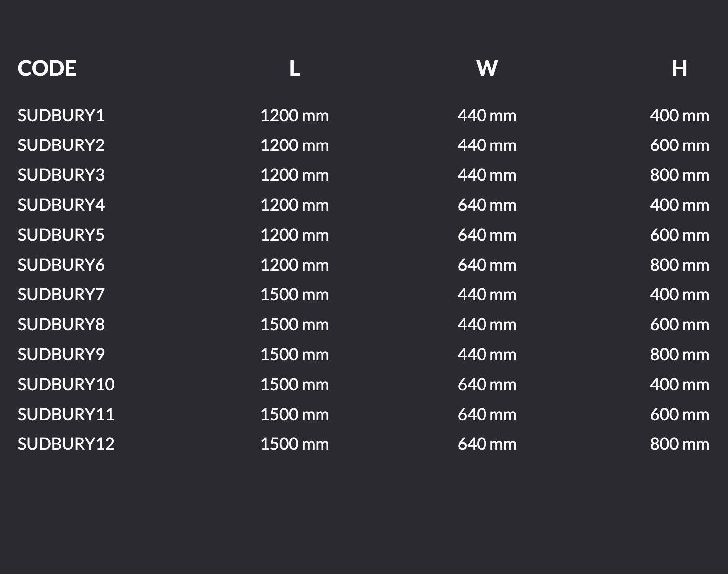Click SUDBURY7's 1500 mm length value
The width and height of the screenshot is (728, 574).
pos(294,294)
